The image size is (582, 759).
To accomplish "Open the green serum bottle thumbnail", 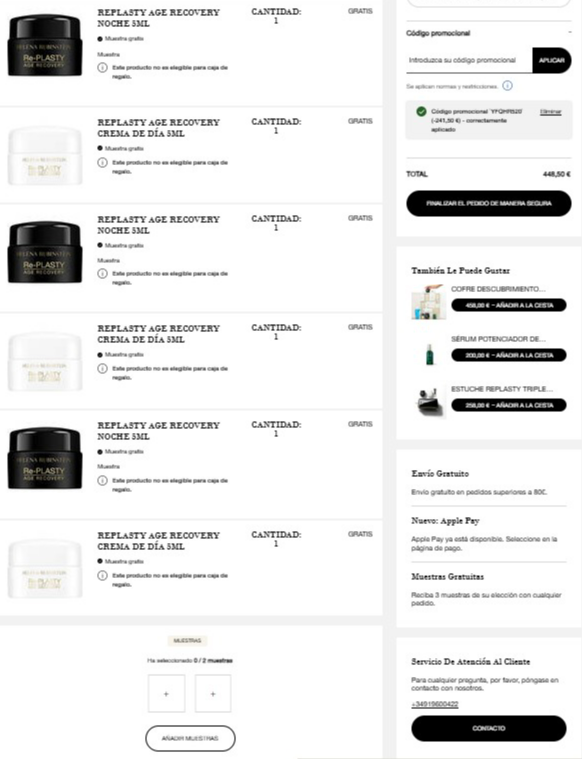I will click(x=429, y=354).
